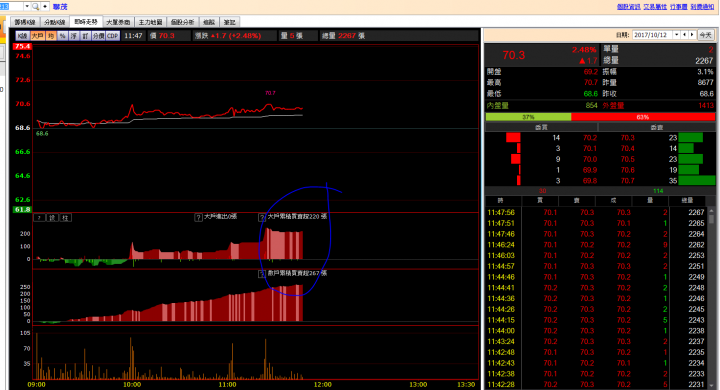Select the 11:47:56 trade row
Viewport: 720px width, 390px height.
596,213
